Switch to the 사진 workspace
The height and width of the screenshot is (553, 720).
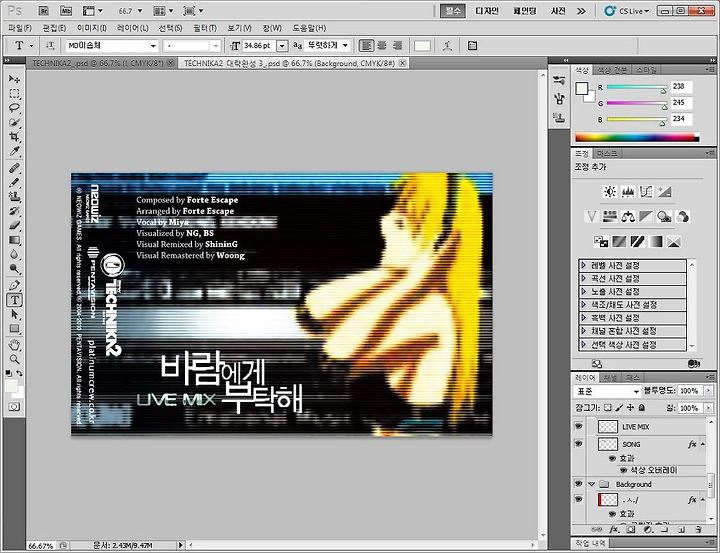[558, 11]
